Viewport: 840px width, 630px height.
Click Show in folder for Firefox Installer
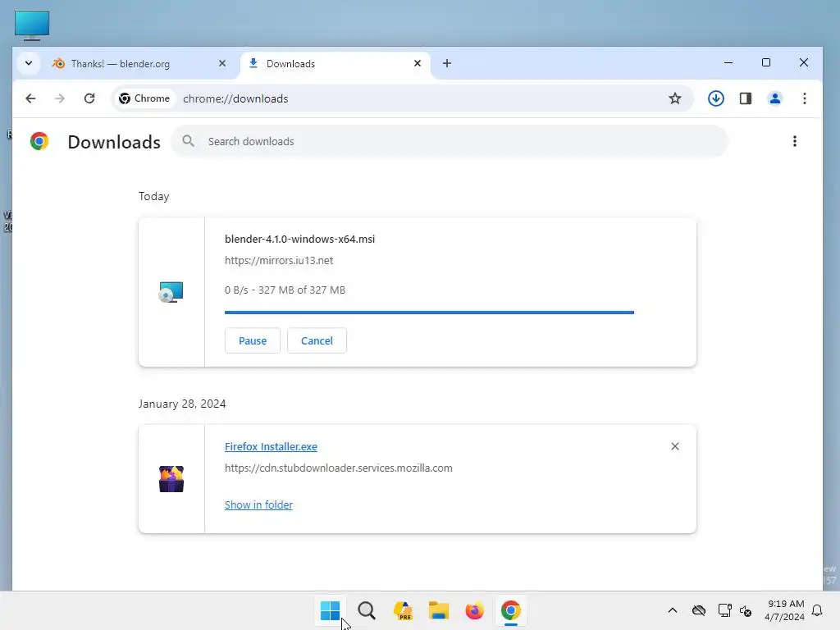(258, 504)
